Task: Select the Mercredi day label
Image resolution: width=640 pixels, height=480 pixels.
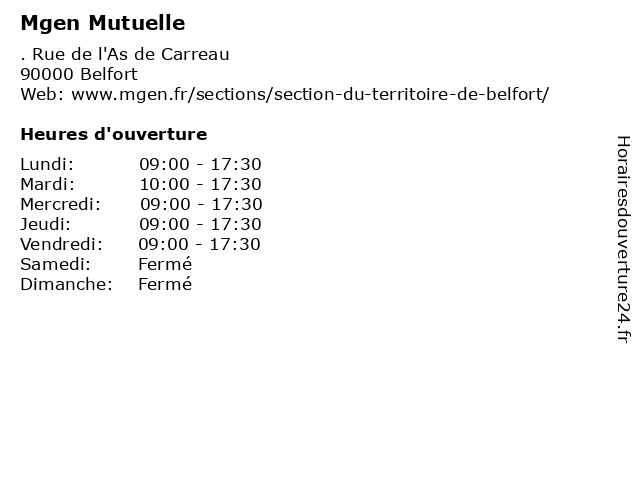Action: coord(60,204)
